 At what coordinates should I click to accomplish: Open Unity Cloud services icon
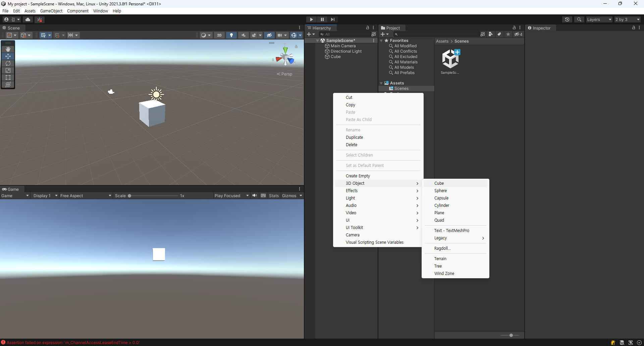[28, 19]
